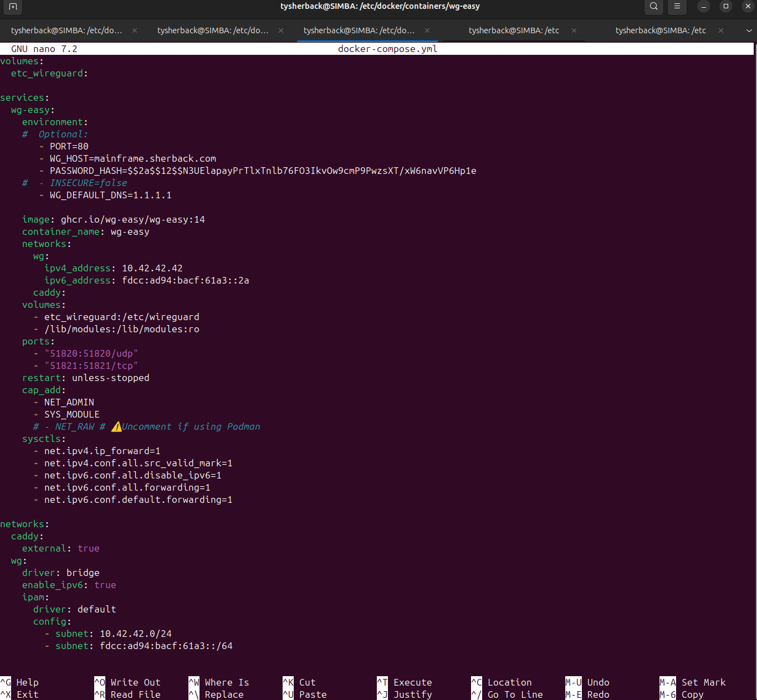Click net.ipv6.conf.default.forwarding=1 line

coord(133,500)
